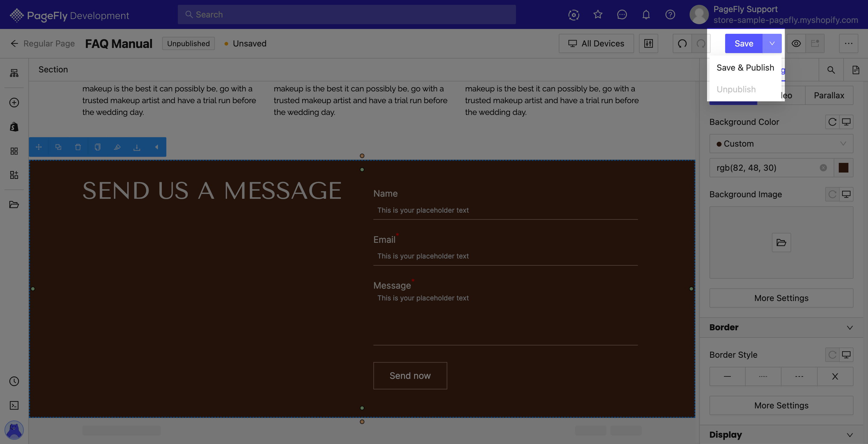Open the page outline tree icon
This screenshot has height=444, width=868.
(14, 73)
